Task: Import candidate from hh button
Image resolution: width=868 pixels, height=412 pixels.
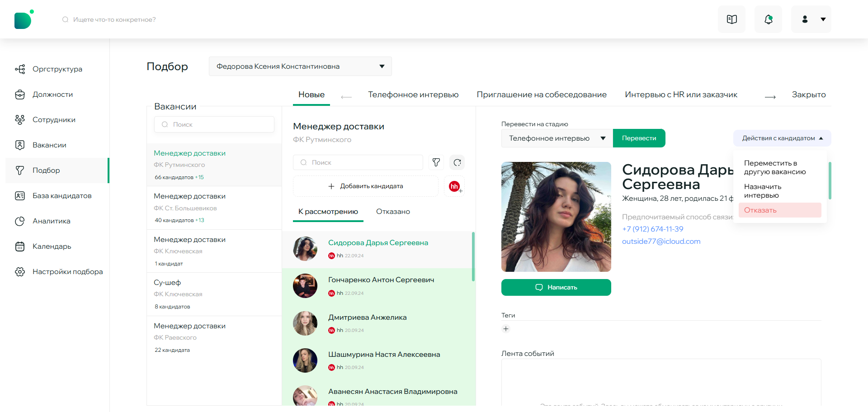Action: [x=455, y=186]
